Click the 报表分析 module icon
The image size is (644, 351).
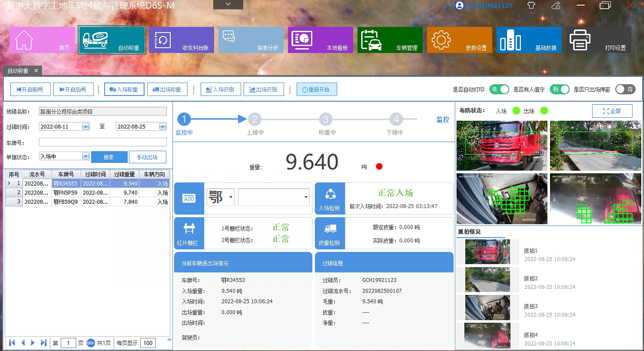[x=251, y=40]
